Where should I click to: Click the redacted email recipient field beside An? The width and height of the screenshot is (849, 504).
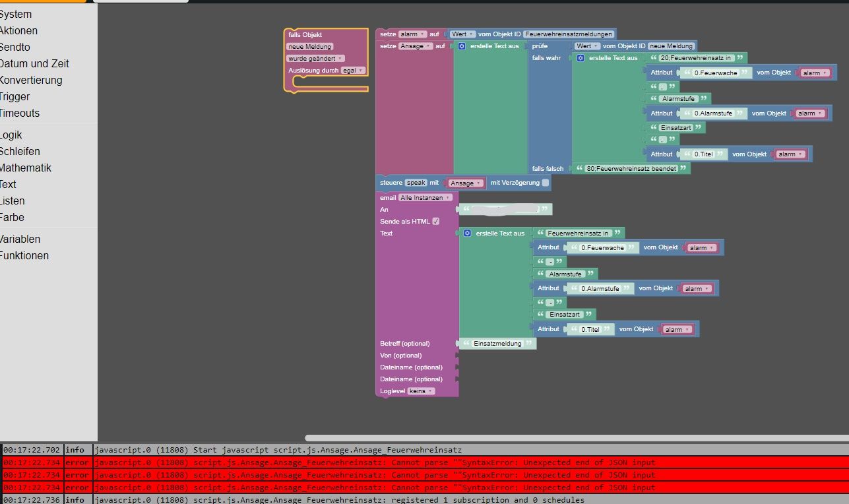[x=505, y=210]
